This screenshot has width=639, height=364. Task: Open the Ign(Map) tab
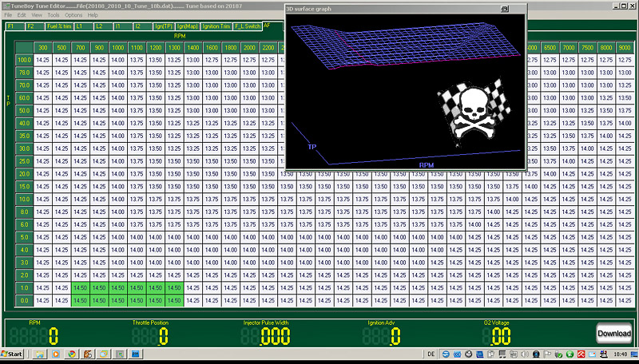point(188,26)
